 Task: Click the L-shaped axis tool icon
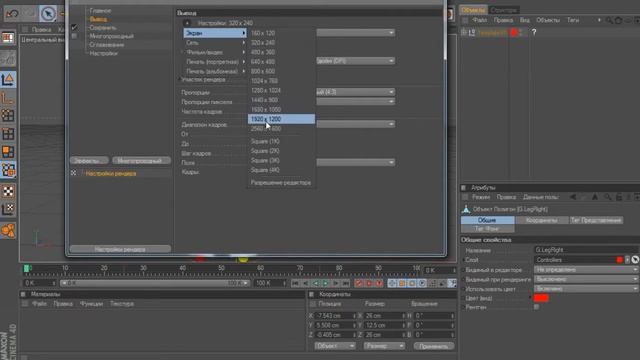8,98
